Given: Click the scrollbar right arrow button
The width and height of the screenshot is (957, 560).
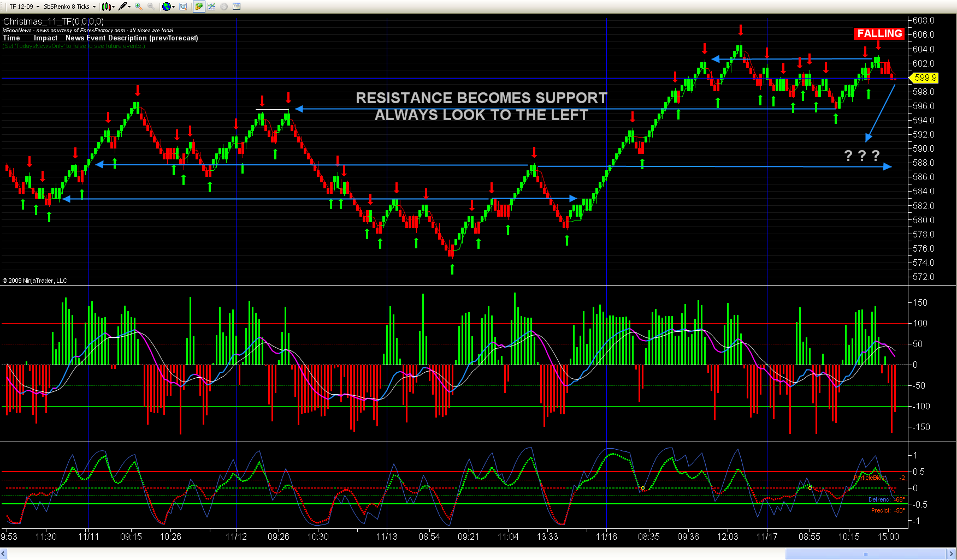Looking at the screenshot, I should 952,554.
